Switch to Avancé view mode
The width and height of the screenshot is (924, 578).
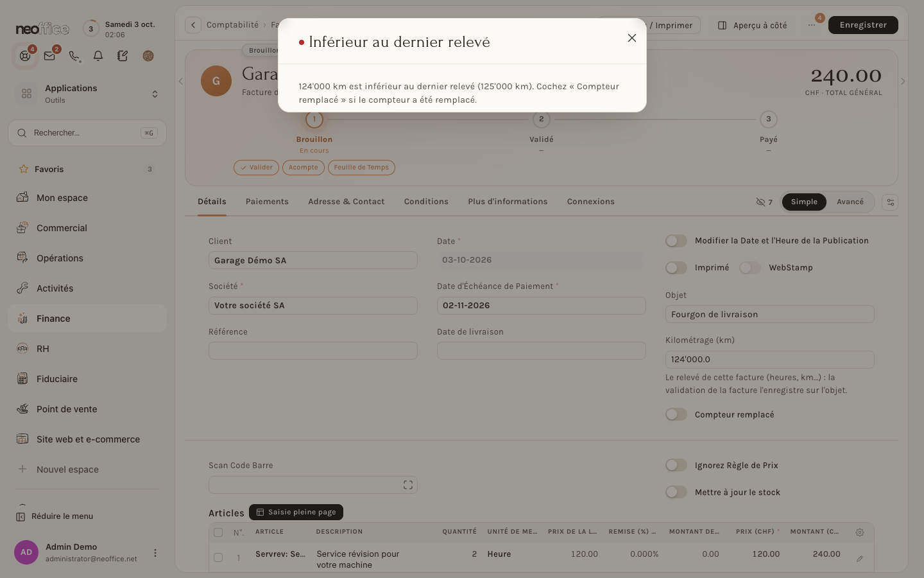click(x=850, y=202)
